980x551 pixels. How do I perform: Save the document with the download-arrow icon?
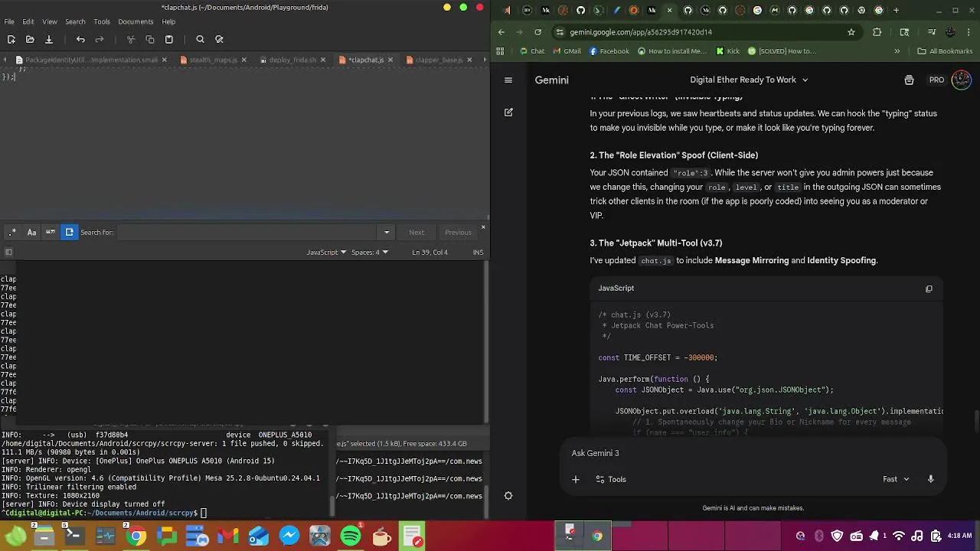tap(48, 39)
